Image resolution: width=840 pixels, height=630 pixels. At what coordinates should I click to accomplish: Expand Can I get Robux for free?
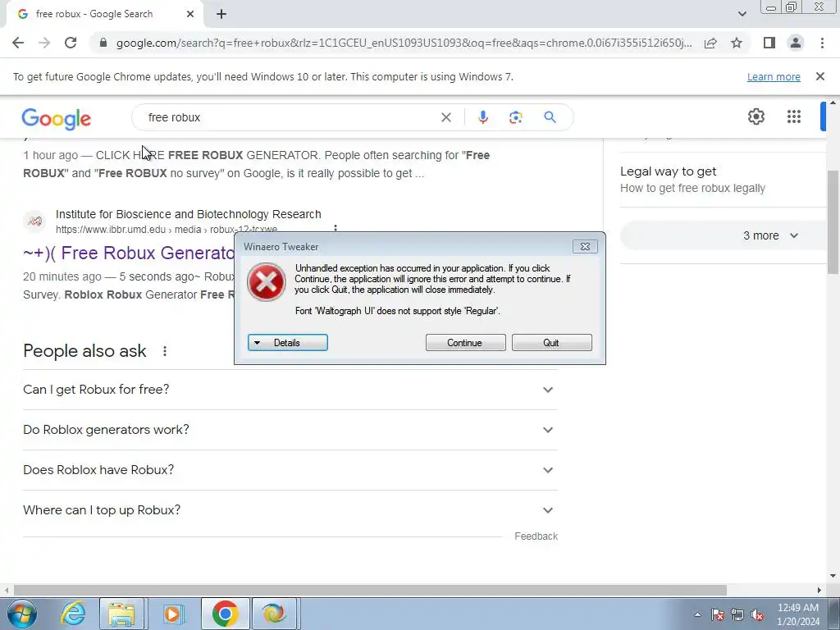pyautogui.click(x=290, y=390)
